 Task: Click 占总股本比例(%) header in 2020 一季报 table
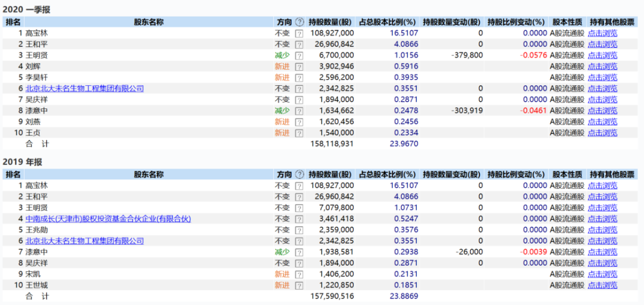click(387, 22)
